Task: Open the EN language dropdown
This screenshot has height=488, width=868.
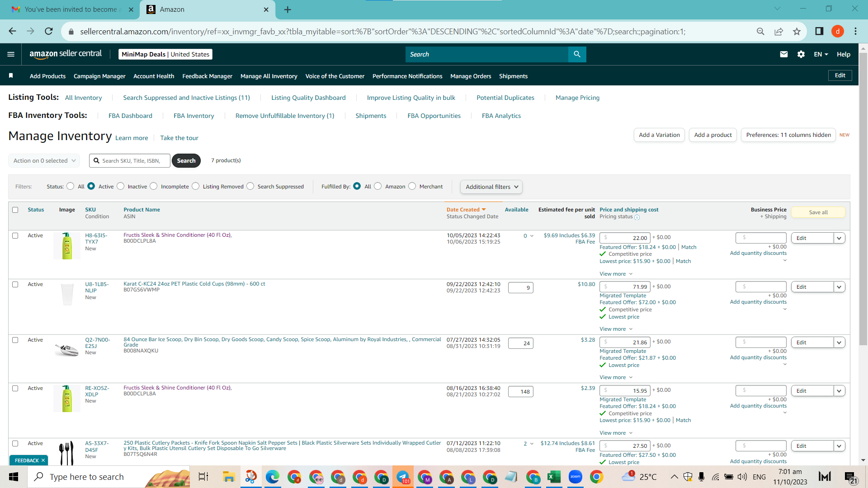Action: pos(821,54)
